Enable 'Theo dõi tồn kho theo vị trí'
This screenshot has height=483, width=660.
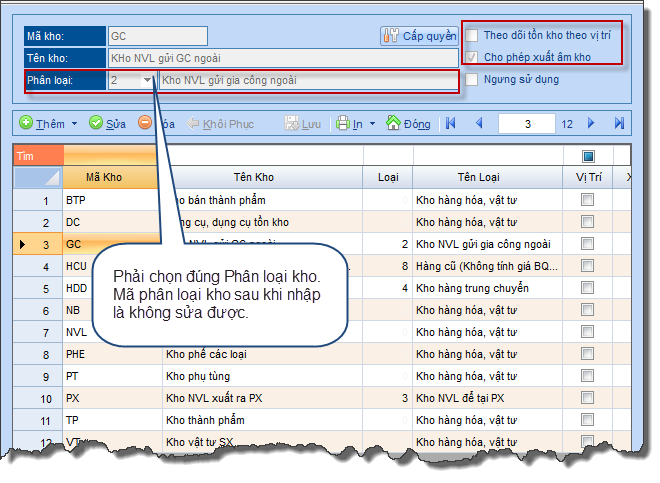click(x=472, y=35)
